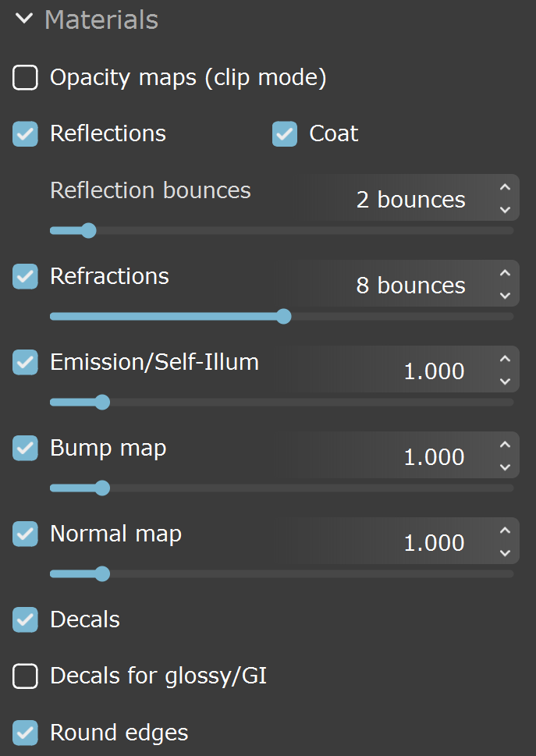The height and width of the screenshot is (756, 536).
Task: Disable the Decals checkbox
Action: point(25,619)
